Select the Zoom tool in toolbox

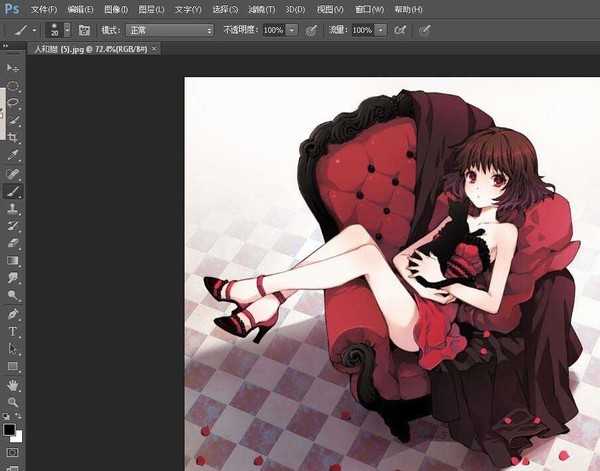pos(13,401)
